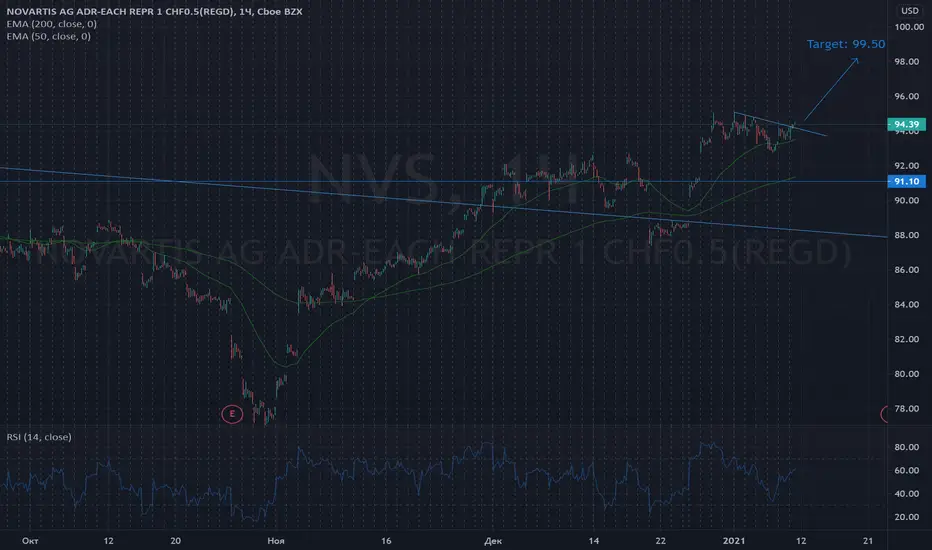Click the 21 date label on time axis
The width and height of the screenshot is (932, 550).
[x=868, y=540]
